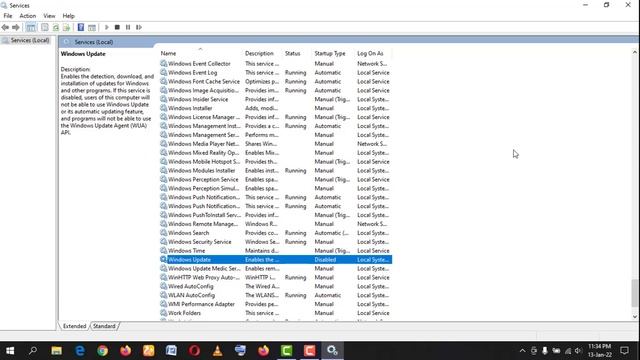
Task: Select Windows Perception Service row
Action: 276,180
